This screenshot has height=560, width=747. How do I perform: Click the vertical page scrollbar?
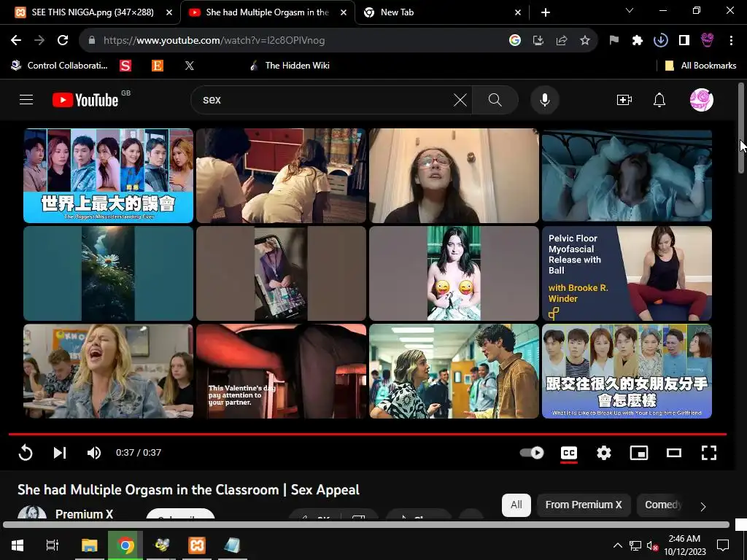[x=741, y=128]
